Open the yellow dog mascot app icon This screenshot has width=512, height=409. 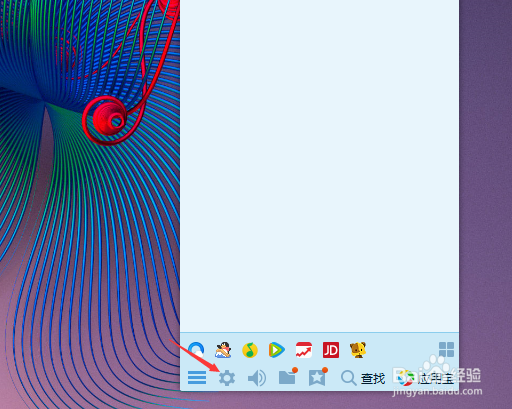click(x=358, y=350)
